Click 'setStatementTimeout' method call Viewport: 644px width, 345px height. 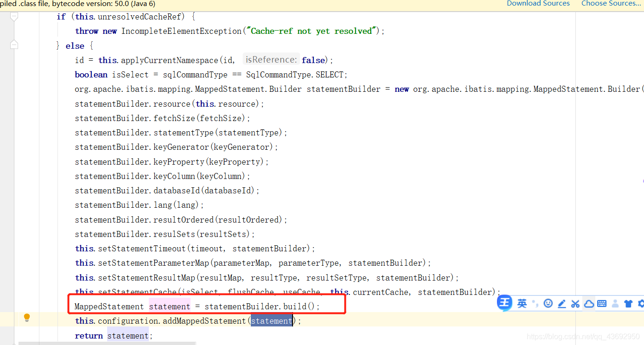coord(142,249)
